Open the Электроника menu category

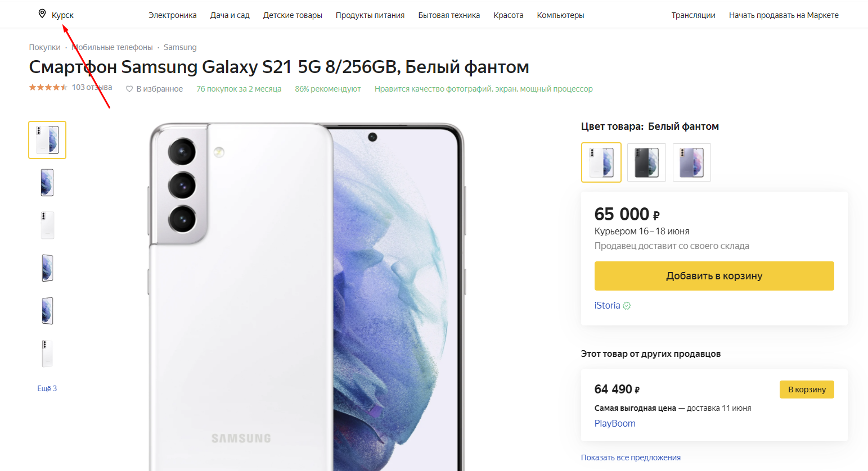[172, 15]
